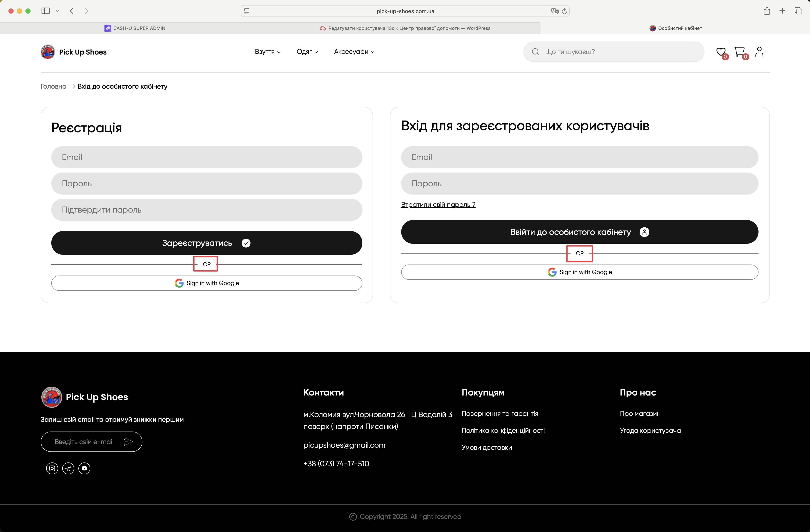Click the Втратили свій пароль link
The height and width of the screenshot is (532, 810).
pyautogui.click(x=438, y=205)
